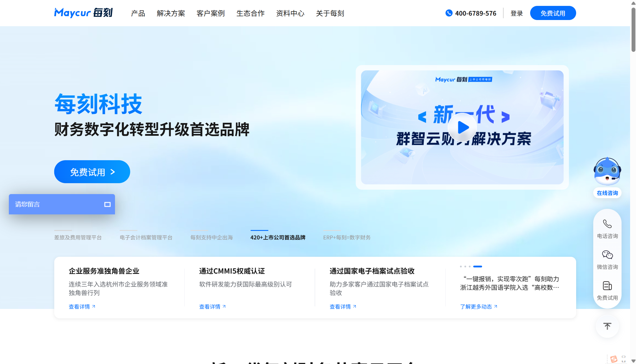Click the Maycur 每刻 logo
This screenshot has width=636, height=364.
83,12
